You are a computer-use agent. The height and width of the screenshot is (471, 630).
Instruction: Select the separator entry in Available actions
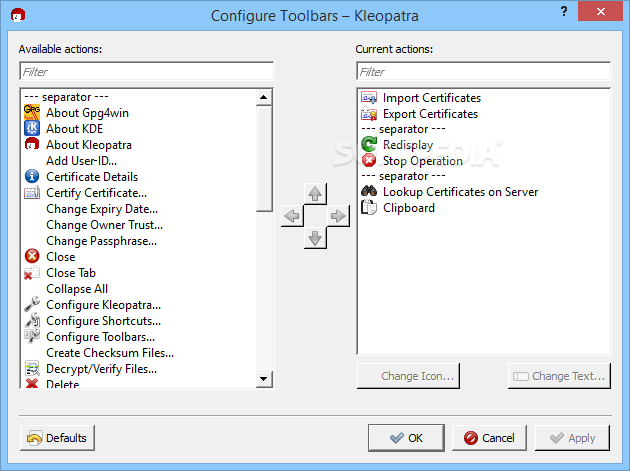[x=66, y=97]
